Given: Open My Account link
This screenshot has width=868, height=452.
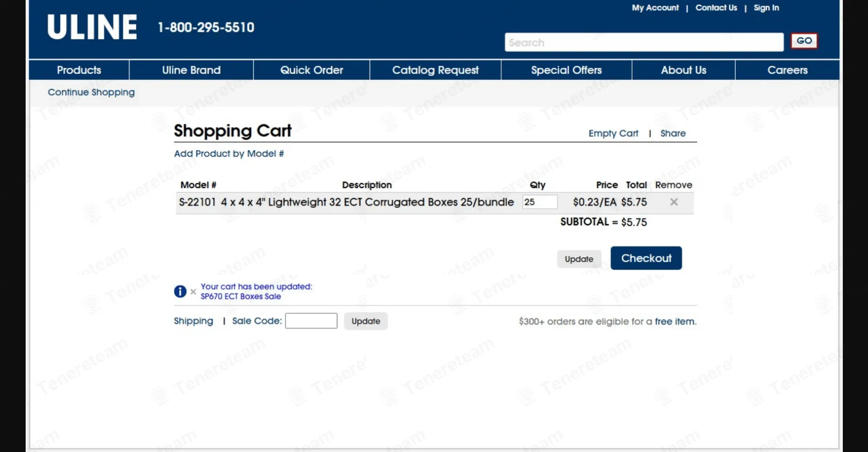Looking at the screenshot, I should [x=655, y=8].
